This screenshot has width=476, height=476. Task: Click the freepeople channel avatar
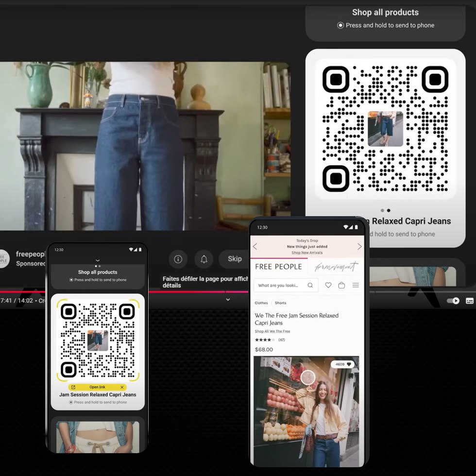4,258
